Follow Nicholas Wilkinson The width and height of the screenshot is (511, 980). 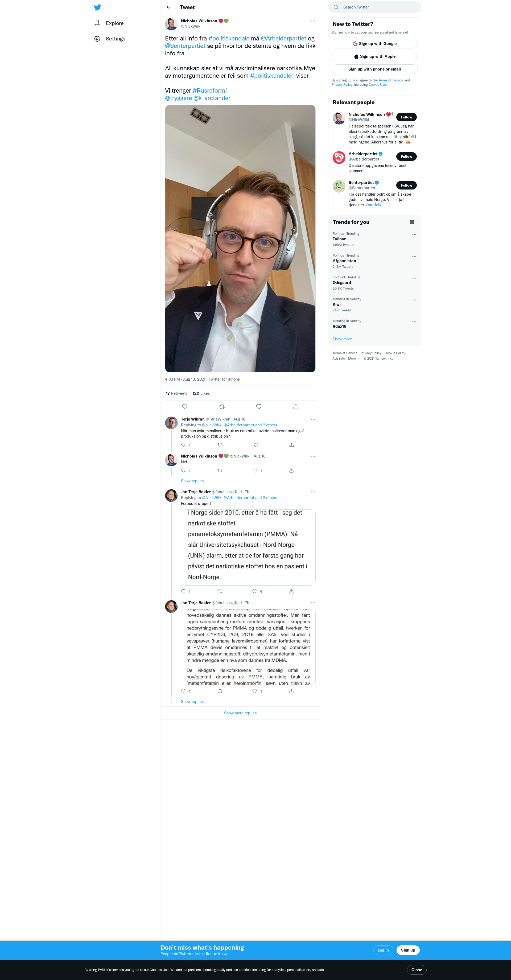pyautogui.click(x=406, y=117)
